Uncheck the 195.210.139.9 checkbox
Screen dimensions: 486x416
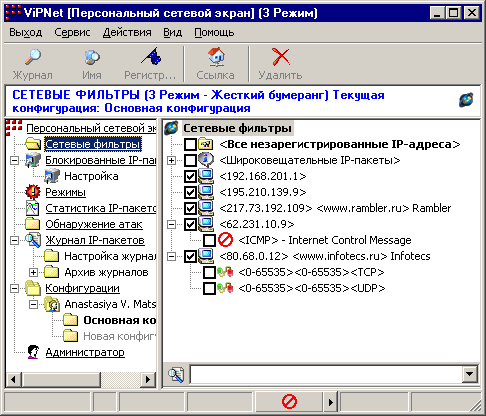tap(190, 192)
